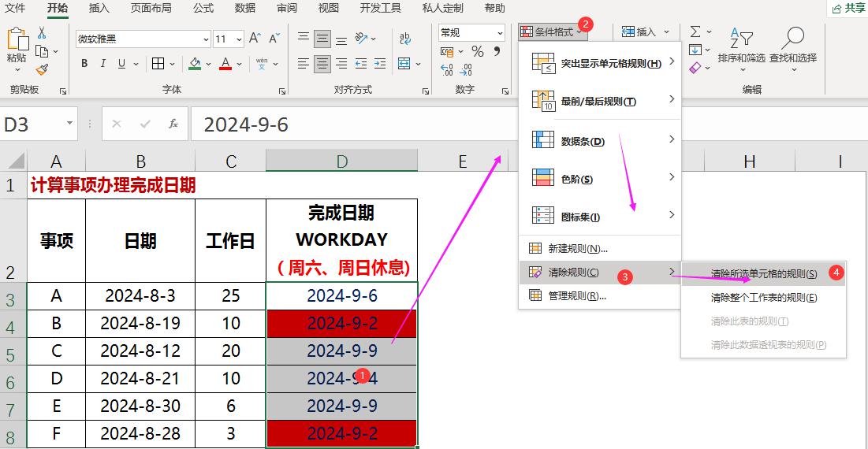
Task: Open 数据条 submenu
Action: (600, 141)
